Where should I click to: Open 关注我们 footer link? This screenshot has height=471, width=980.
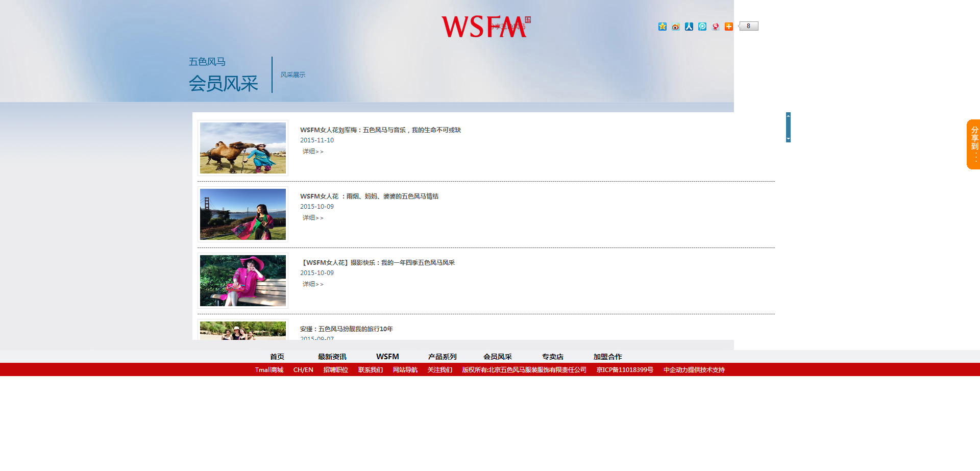point(440,370)
